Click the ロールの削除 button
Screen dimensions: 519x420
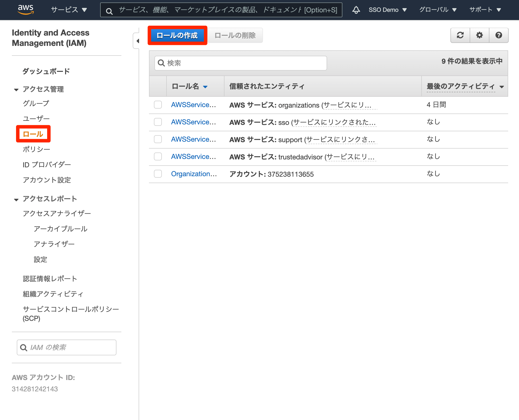click(235, 35)
